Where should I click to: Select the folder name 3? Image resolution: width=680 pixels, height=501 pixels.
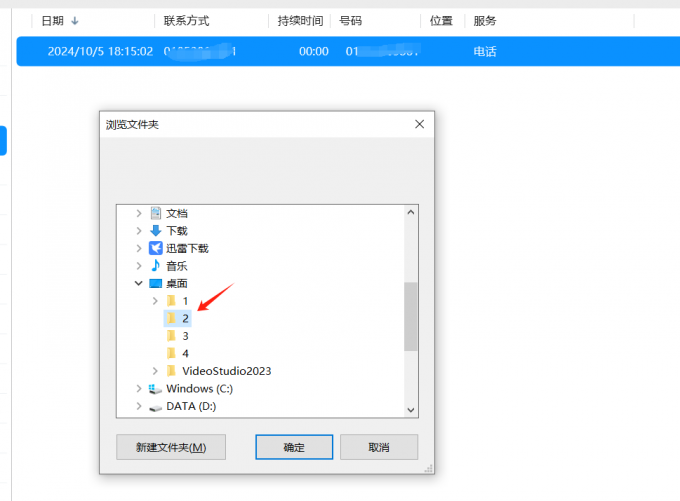[185, 336]
